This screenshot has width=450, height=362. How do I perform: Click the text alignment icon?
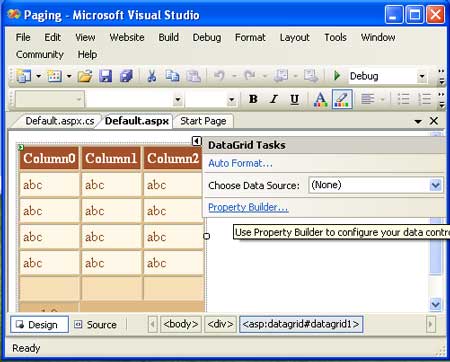pos(368,99)
